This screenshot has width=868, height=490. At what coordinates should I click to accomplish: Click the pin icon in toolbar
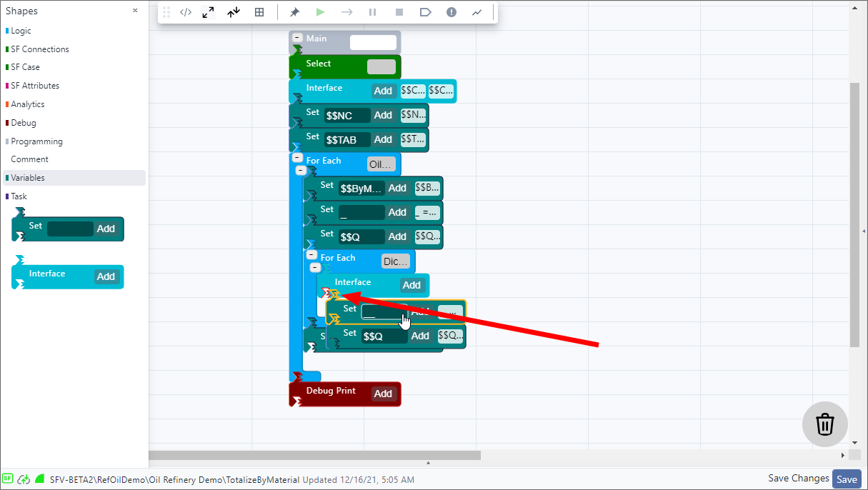[x=294, y=12]
